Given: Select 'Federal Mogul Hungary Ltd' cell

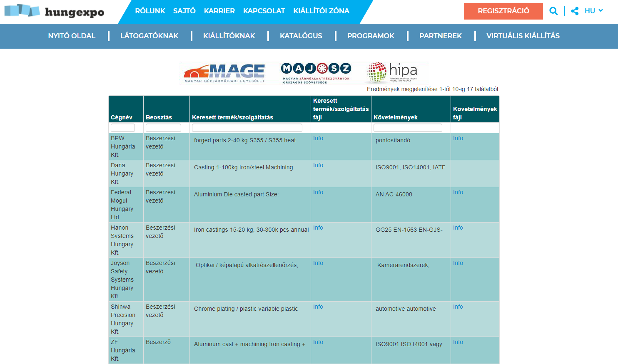Looking at the screenshot, I should [x=126, y=205].
